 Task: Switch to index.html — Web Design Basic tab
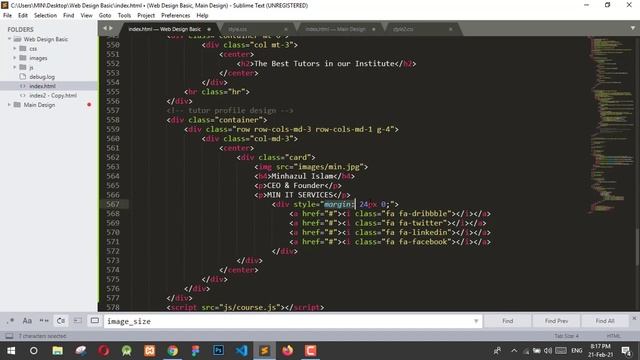click(x=164, y=29)
